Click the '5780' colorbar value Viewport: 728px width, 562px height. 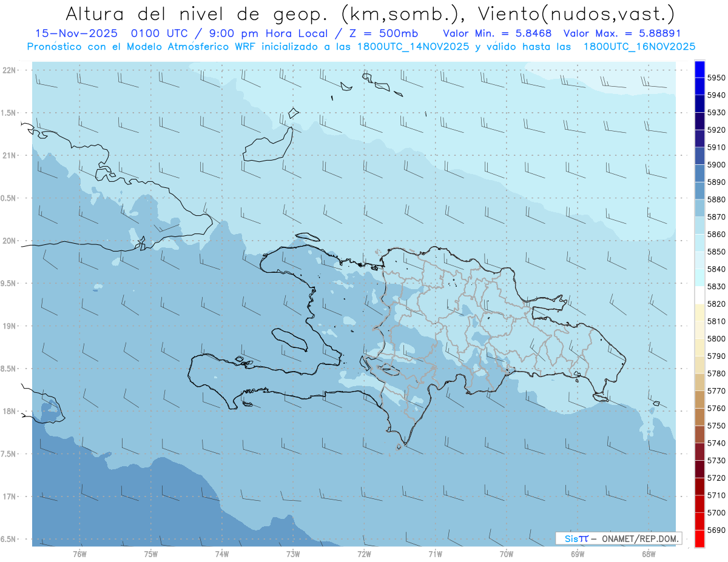tap(716, 373)
